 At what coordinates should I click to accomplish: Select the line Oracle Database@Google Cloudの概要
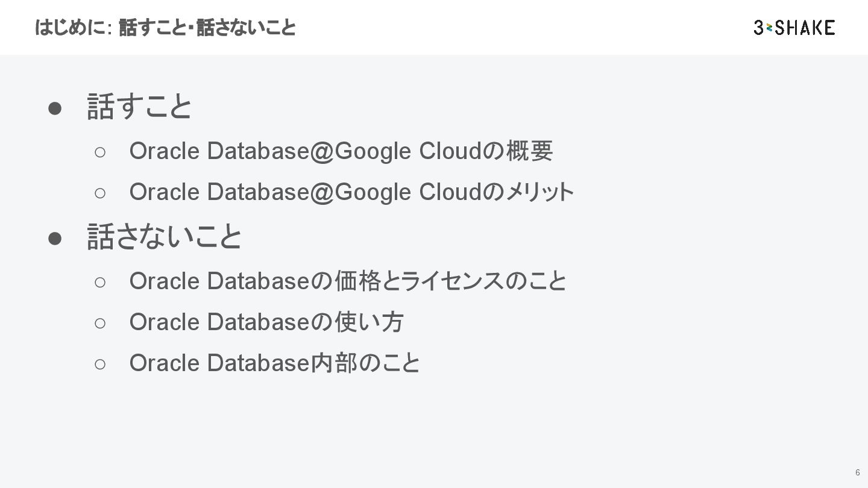click(x=341, y=151)
